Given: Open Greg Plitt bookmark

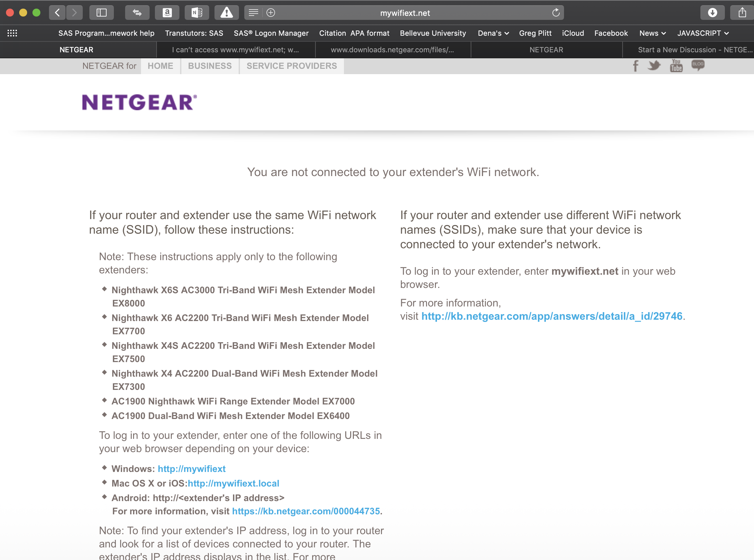Looking at the screenshot, I should (535, 33).
